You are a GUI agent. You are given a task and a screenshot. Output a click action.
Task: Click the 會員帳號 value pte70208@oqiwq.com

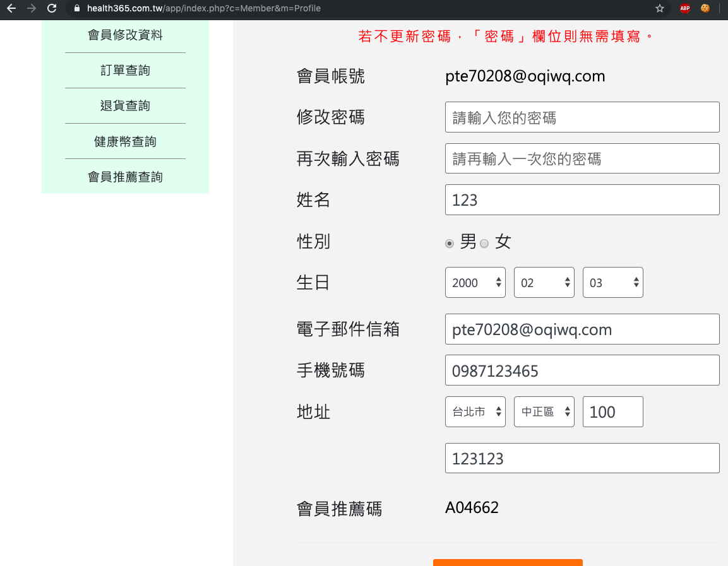[x=525, y=76]
